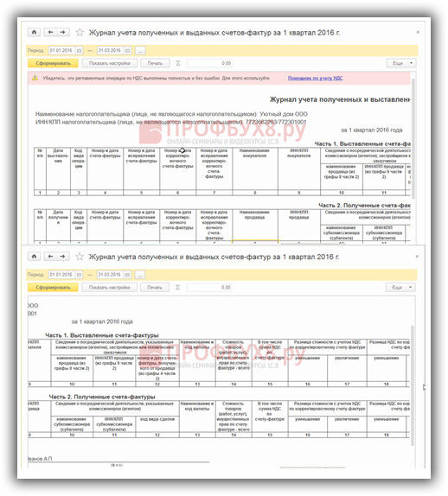
Task: Navigate forward in upper journal window
Action: (x=62, y=32)
